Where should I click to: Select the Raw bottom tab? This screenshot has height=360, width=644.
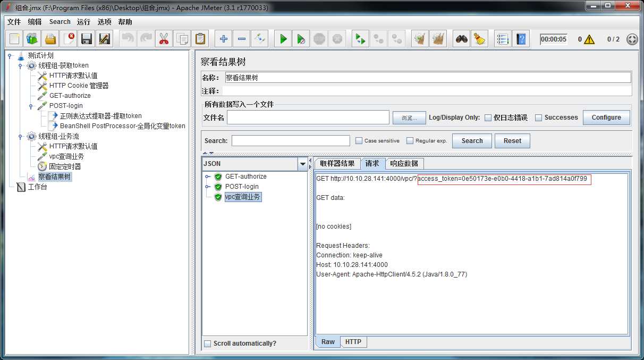pos(328,342)
